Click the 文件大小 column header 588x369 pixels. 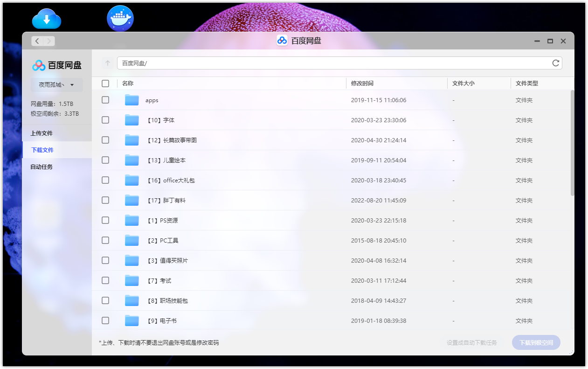pos(463,84)
